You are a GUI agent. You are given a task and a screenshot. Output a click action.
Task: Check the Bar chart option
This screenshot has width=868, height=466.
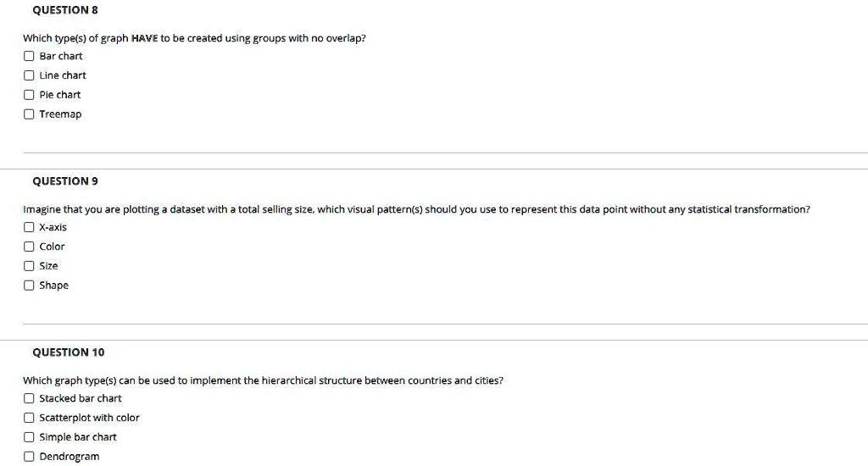pos(29,56)
